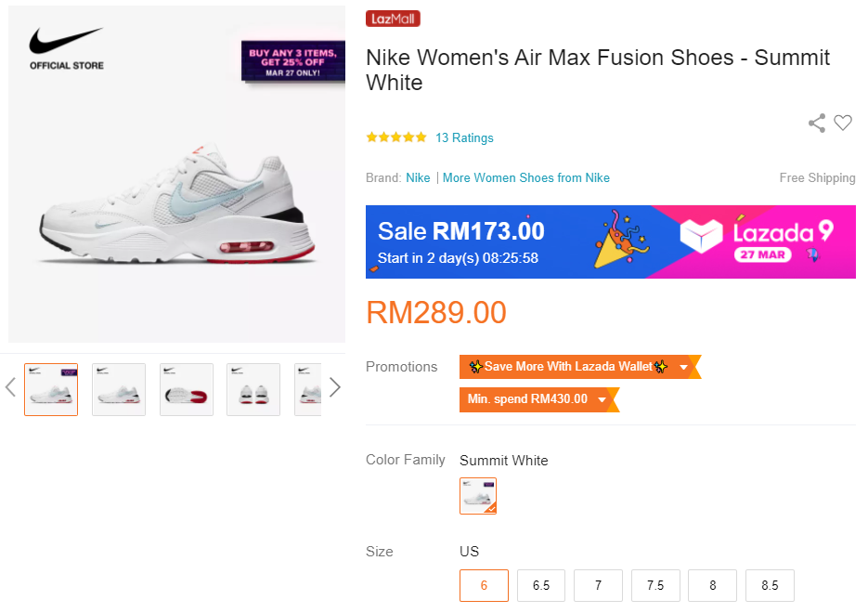Click the five-star rating icons
The width and height of the screenshot is (868, 613).
(396, 137)
